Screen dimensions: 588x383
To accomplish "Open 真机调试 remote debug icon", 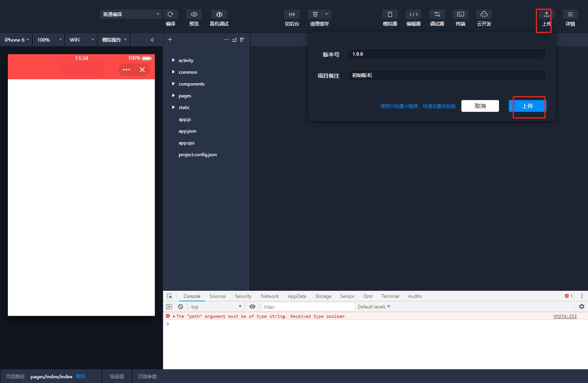I will 219,15.
